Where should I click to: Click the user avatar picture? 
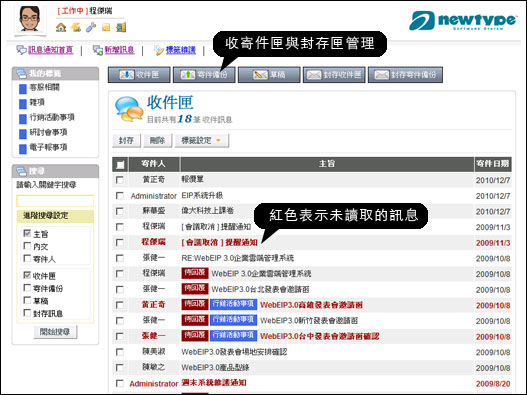[30, 19]
